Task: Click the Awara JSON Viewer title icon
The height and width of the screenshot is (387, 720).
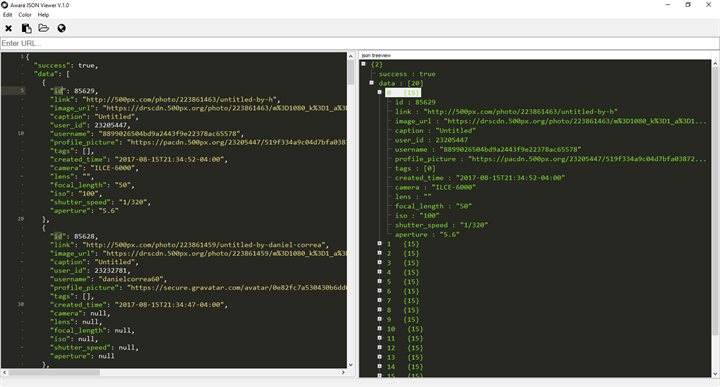Action: (5, 5)
